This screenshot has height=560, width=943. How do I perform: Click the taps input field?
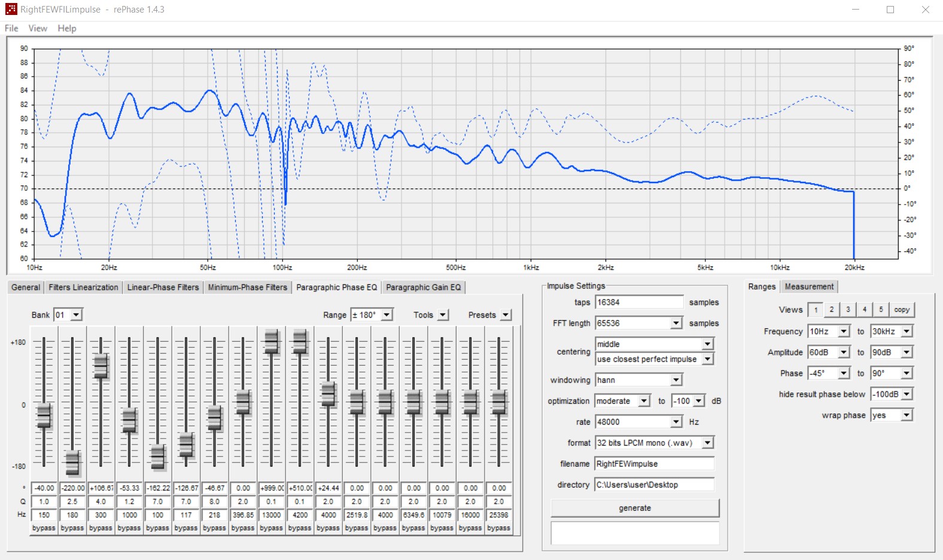pyautogui.click(x=638, y=302)
